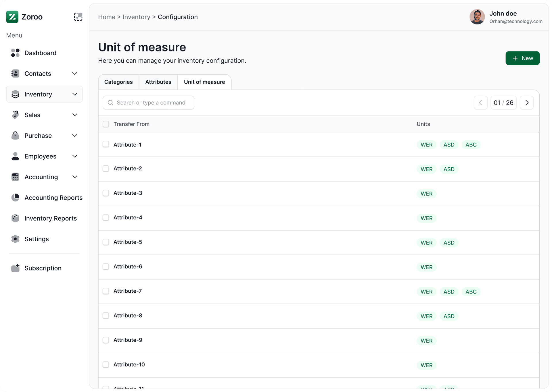Open the Attributes tab
The height and width of the screenshot is (392, 552).
point(158,82)
